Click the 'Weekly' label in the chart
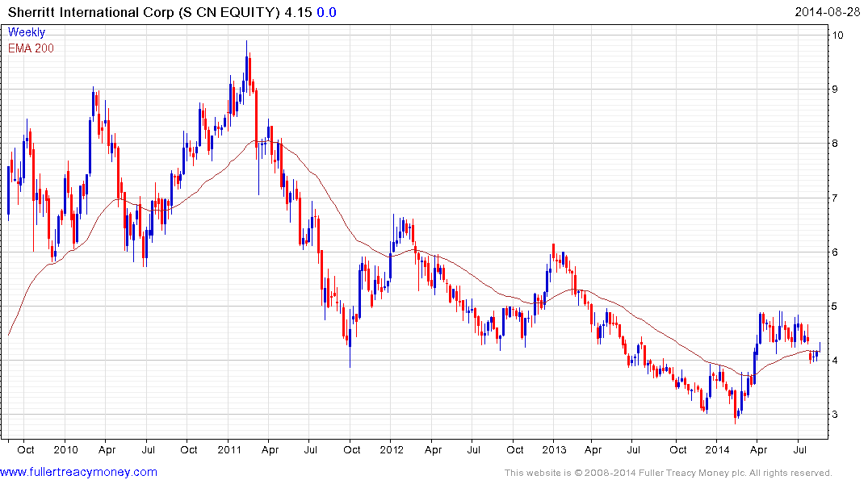This screenshot has height=484, width=868. 27,32
